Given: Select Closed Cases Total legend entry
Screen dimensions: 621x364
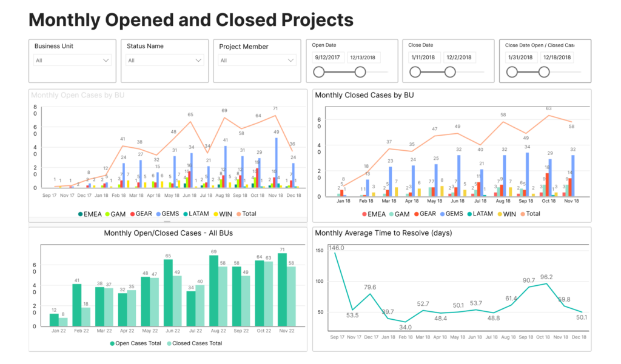Looking at the screenshot, I should 195,343.
